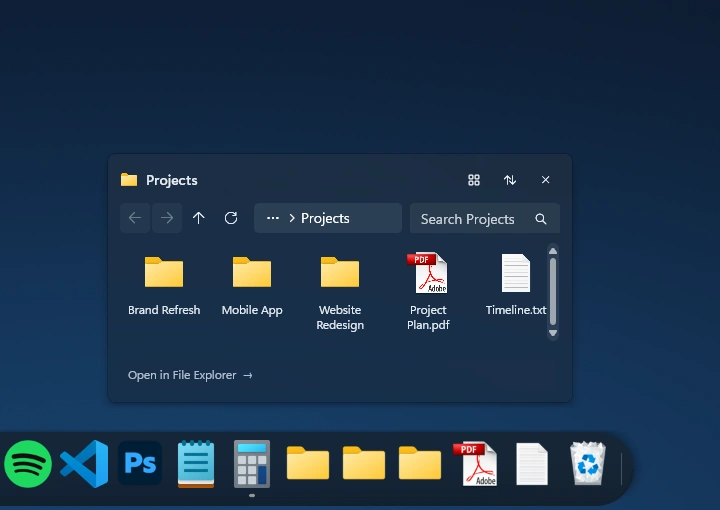Click the search magnifier icon
Screen dimensions: 720x510
pos(541,219)
